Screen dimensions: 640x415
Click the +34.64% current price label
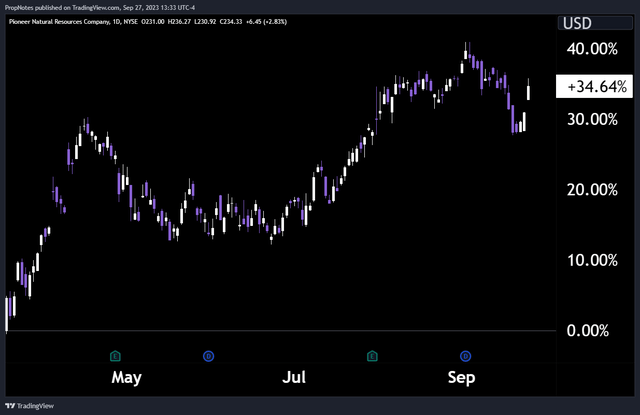pyautogui.click(x=597, y=88)
